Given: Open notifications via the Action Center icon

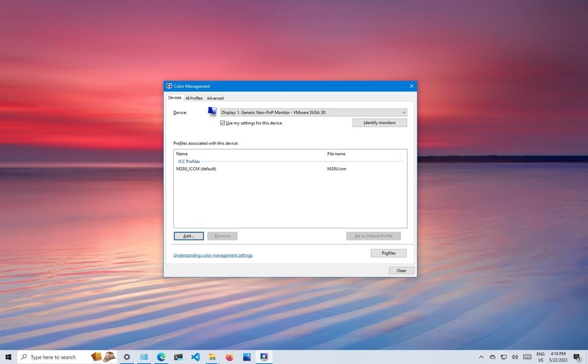Looking at the screenshot, I should click(x=576, y=357).
